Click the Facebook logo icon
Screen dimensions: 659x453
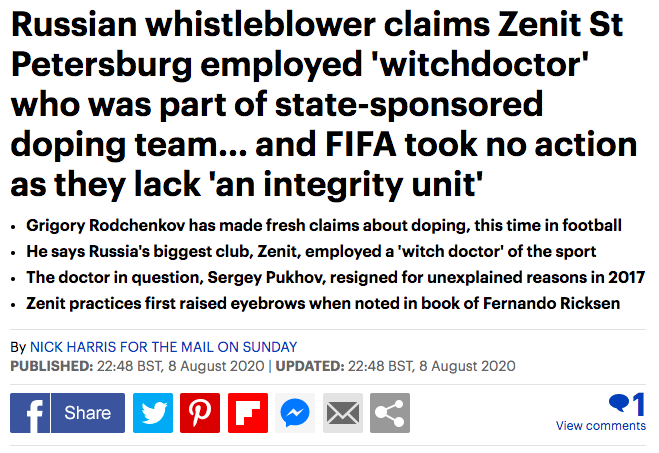tap(30, 413)
